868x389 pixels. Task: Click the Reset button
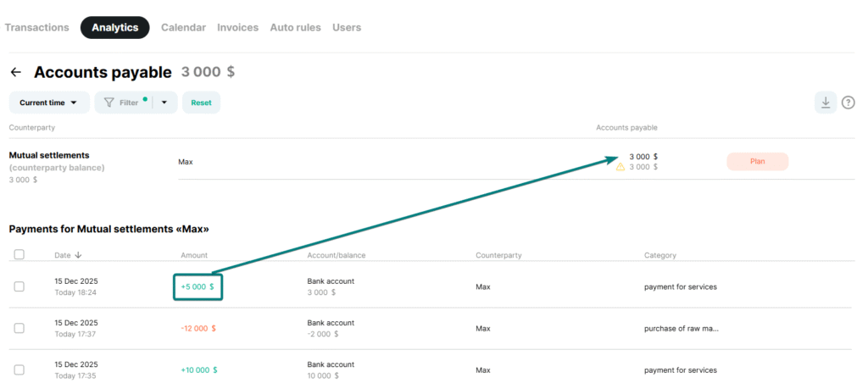(201, 103)
